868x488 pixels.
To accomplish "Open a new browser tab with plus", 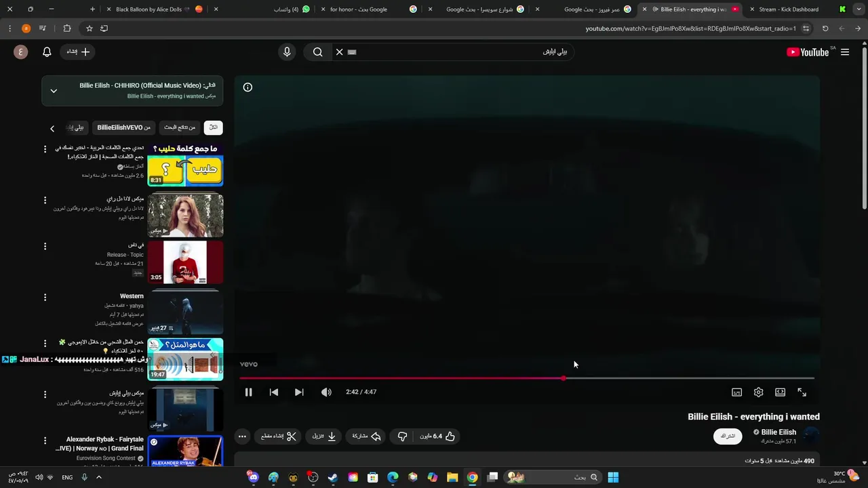I will click(93, 9).
